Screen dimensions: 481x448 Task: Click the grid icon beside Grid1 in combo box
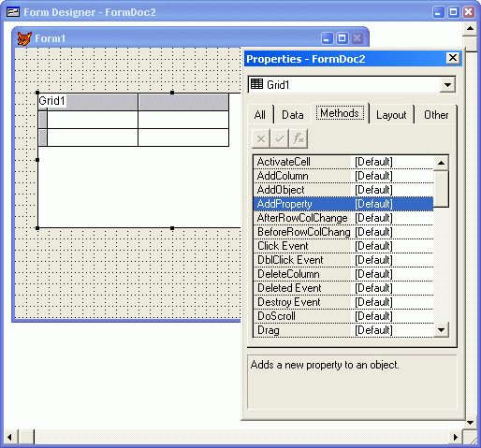256,84
